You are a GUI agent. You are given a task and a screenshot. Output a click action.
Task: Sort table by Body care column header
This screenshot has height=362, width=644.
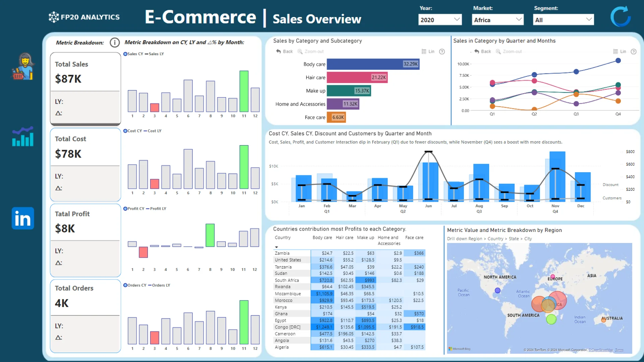322,238
